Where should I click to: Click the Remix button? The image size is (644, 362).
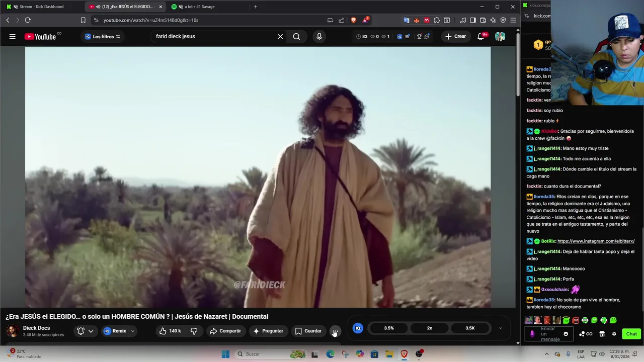tap(115, 331)
